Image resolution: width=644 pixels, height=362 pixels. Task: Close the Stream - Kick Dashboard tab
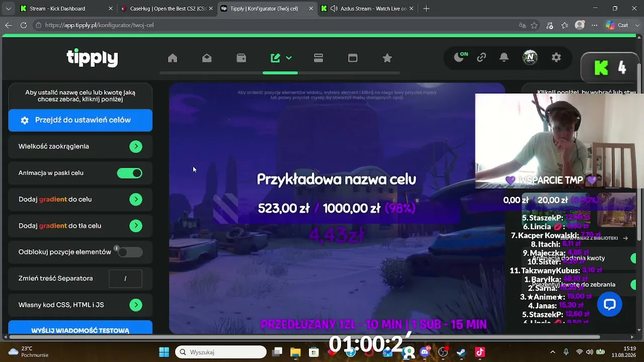pyautogui.click(x=111, y=9)
